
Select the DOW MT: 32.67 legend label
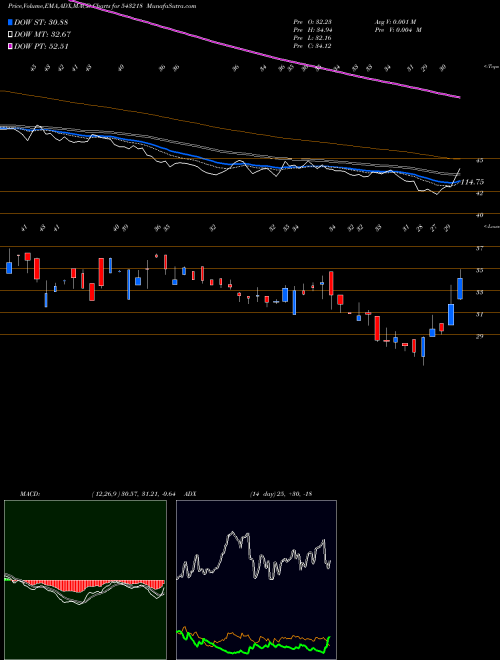(x=42, y=35)
